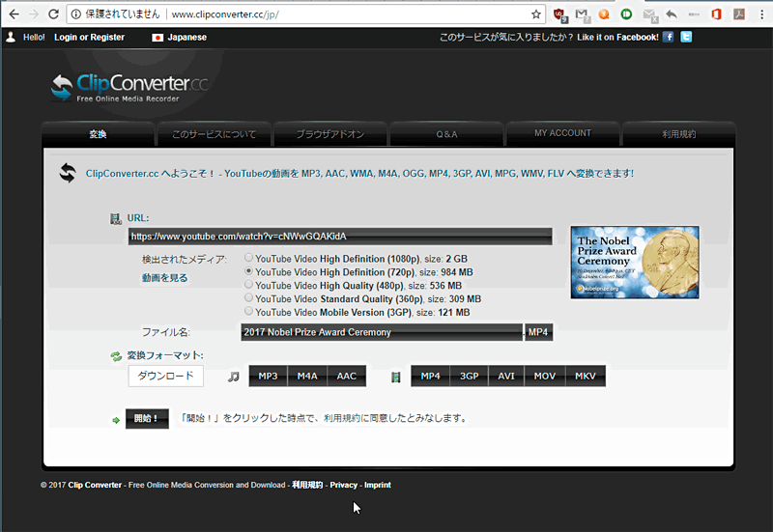The image size is (773, 532).
Task: Choose M4A audio format
Action: [307, 376]
